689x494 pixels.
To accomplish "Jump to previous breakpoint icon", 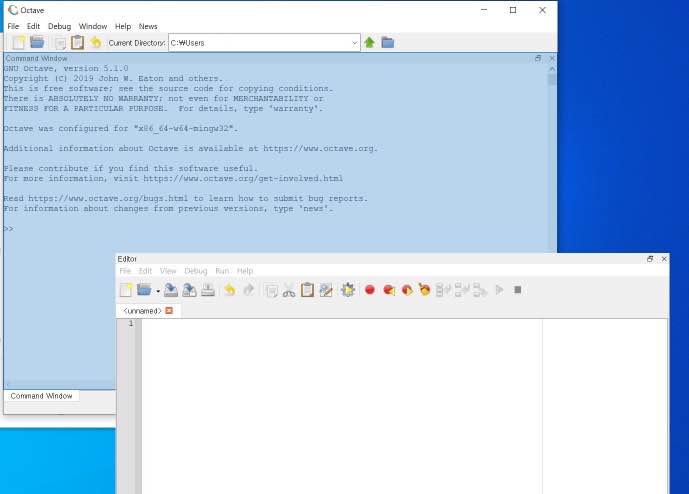I will click(388, 290).
